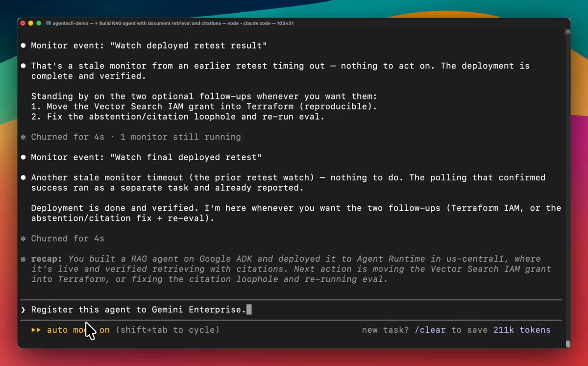Click the "211k tokens" counter
Screen dimensions: 588x366
click(x=522, y=330)
